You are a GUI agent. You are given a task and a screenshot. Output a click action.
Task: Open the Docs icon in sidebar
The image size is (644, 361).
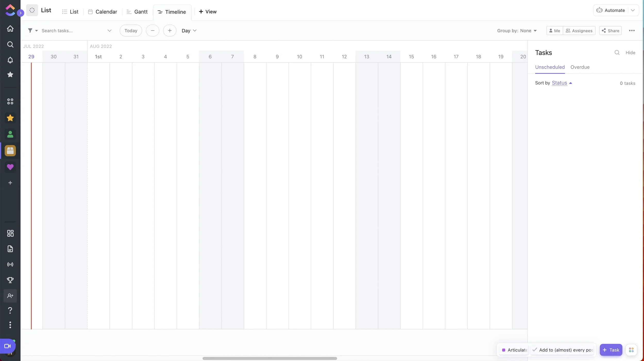pyautogui.click(x=10, y=249)
